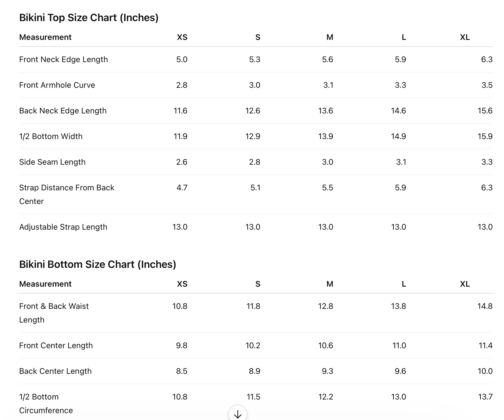Click the 15.9 value for XL bottom width

[485, 136]
